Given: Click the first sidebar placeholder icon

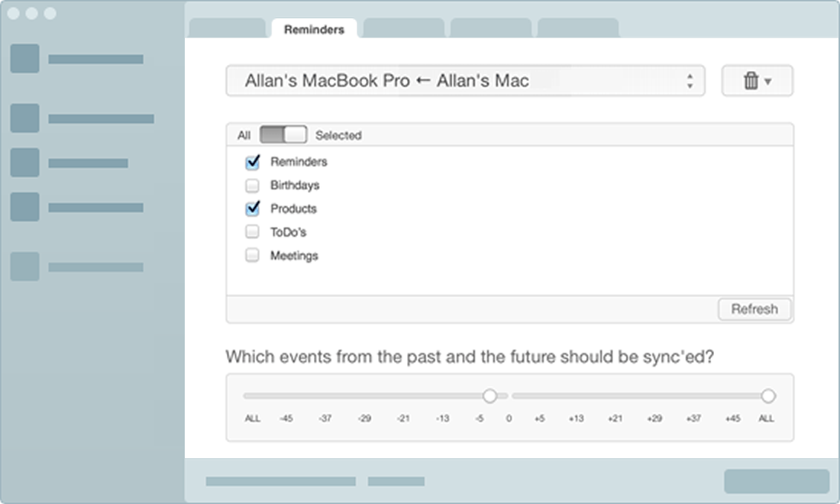Looking at the screenshot, I should [24, 59].
